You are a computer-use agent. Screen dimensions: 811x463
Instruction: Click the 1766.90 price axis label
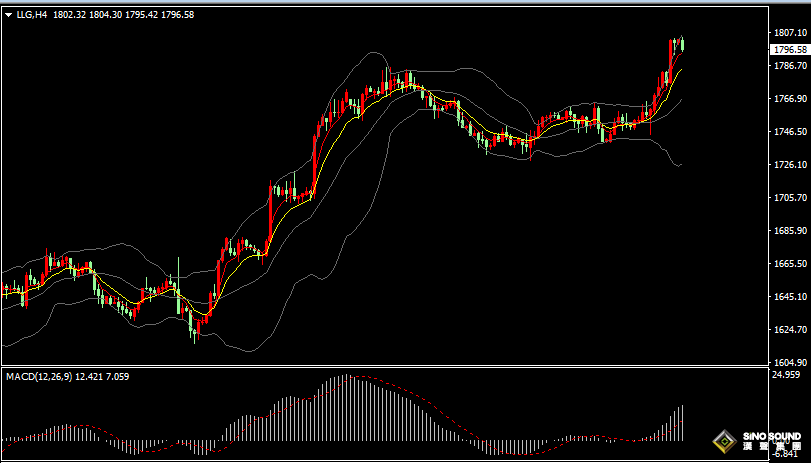(789, 99)
